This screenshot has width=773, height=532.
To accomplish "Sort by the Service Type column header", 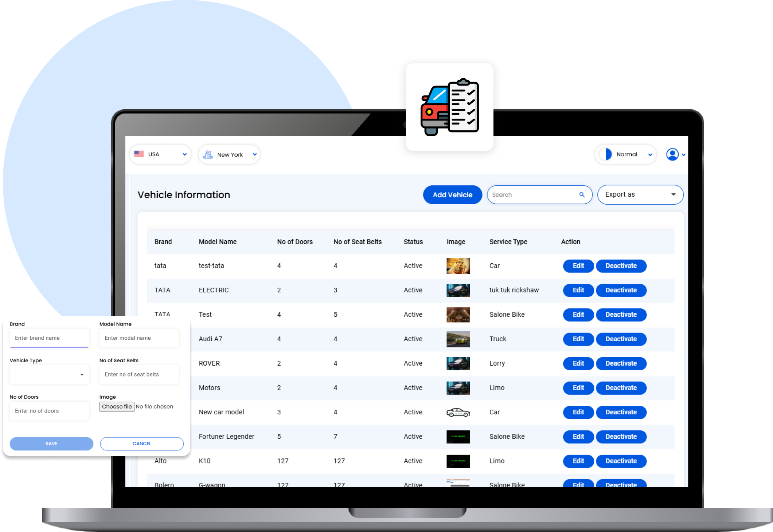I will (x=508, y=242).
